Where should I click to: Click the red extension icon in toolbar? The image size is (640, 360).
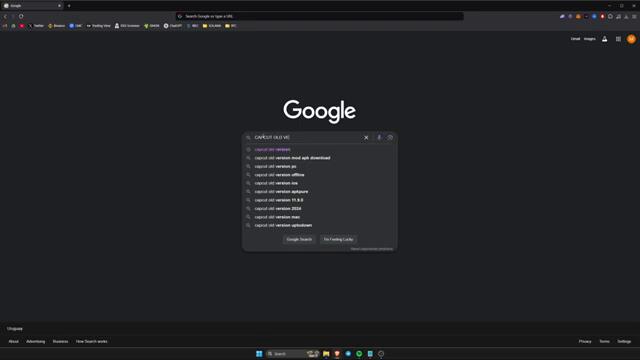coord(602,16)
